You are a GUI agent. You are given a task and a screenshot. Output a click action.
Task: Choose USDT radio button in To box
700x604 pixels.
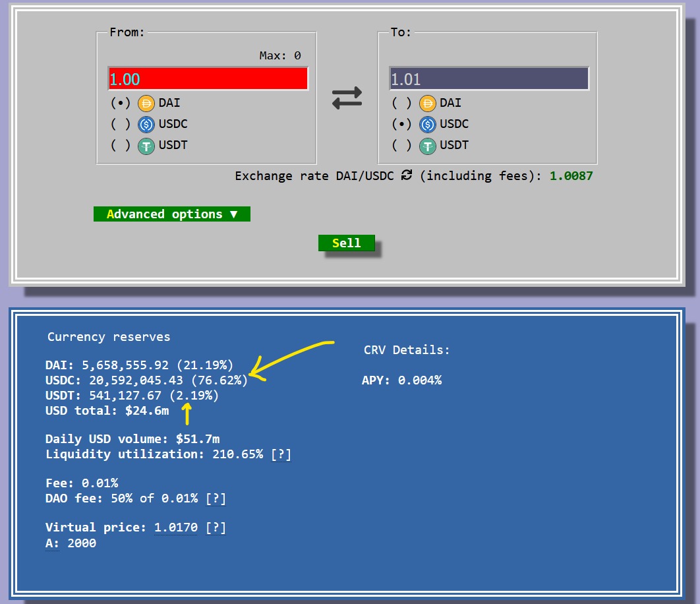point(402,146)
